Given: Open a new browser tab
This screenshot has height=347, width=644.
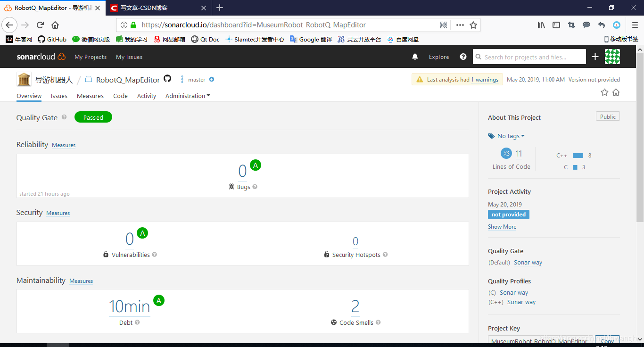Looking at the screenshot, I should click(x=220, y=8).
